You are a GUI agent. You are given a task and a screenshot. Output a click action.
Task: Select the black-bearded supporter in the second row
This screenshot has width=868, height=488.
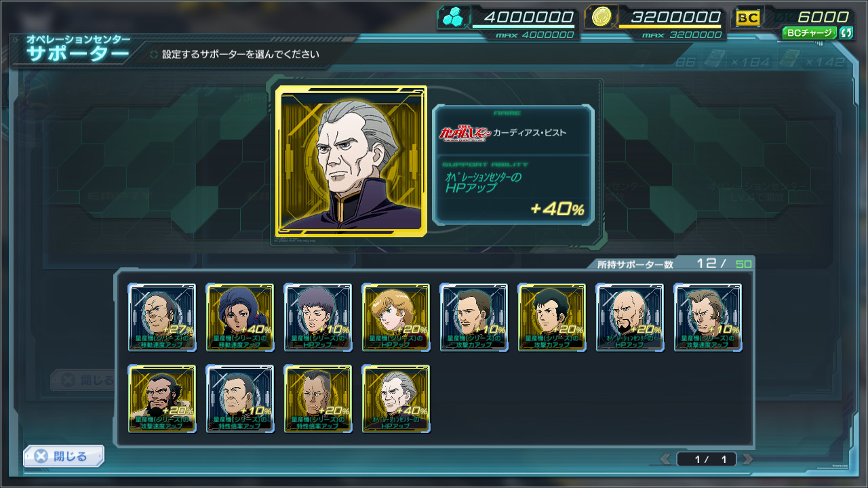(x=162, y=399)
